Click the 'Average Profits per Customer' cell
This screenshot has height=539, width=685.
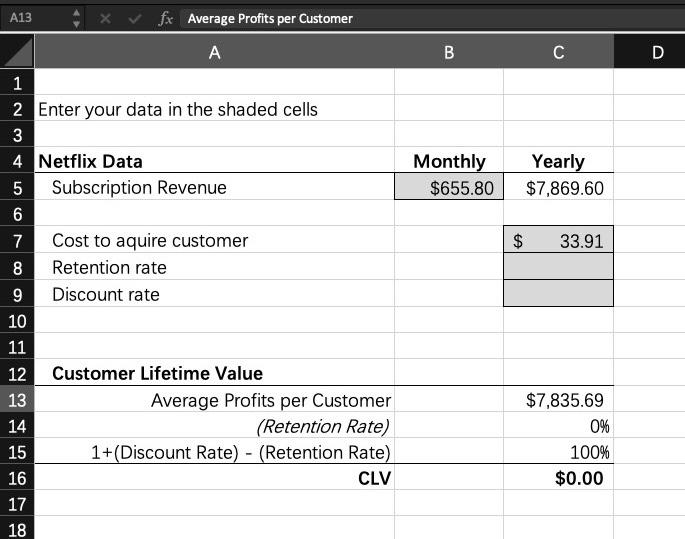coord(214,400)
